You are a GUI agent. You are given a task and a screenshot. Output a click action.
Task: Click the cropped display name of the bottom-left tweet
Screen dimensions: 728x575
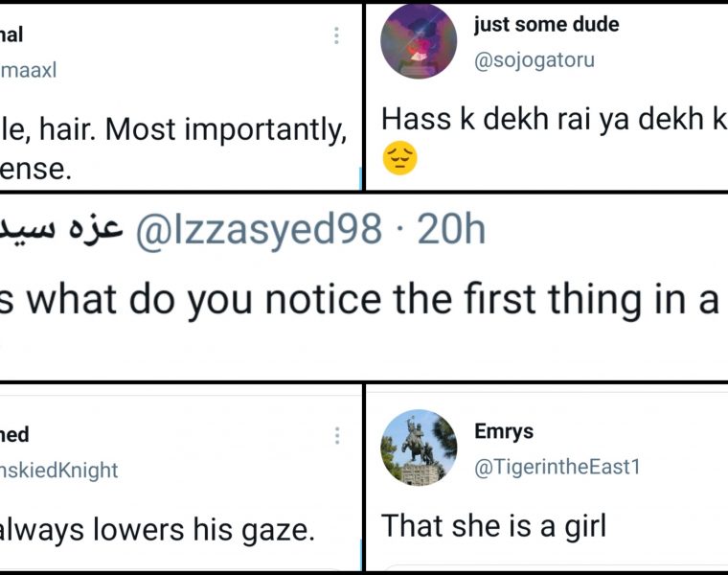[x=14, y=435]
